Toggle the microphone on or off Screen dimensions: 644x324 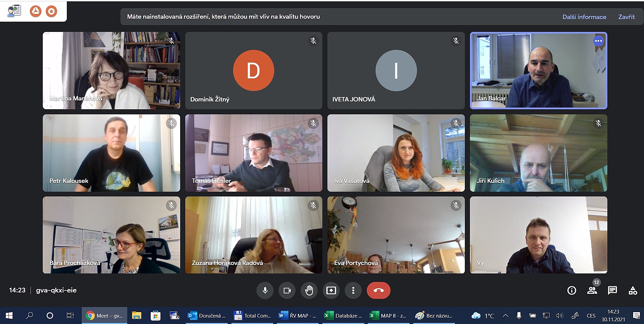[x=265, y=290]
